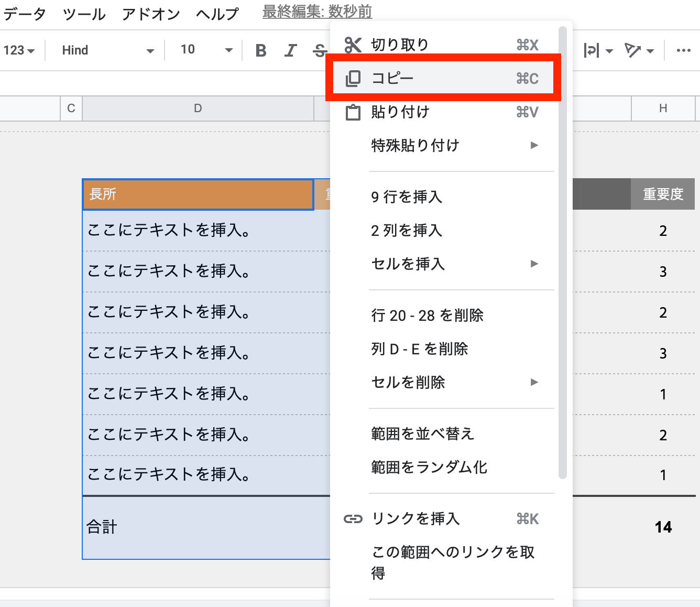Click column D header
The height and width of the screenshot is (607, 700).
coord(198,109)
